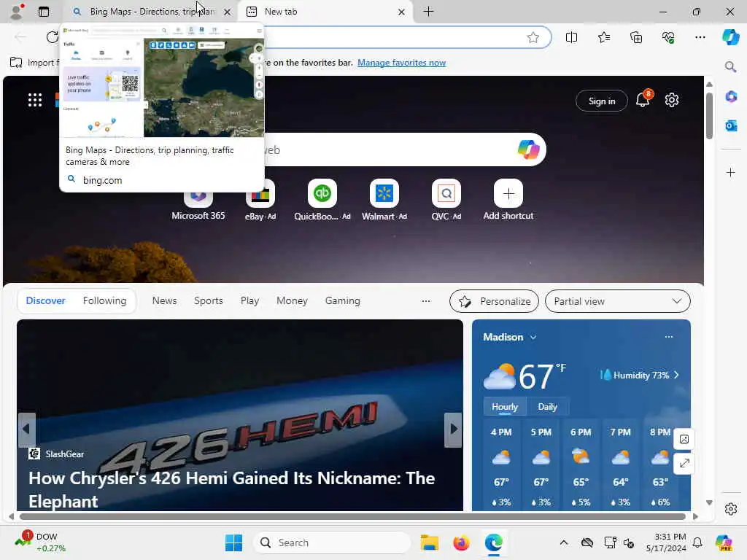
Task: Open a new browser tab
Action: 429,12
